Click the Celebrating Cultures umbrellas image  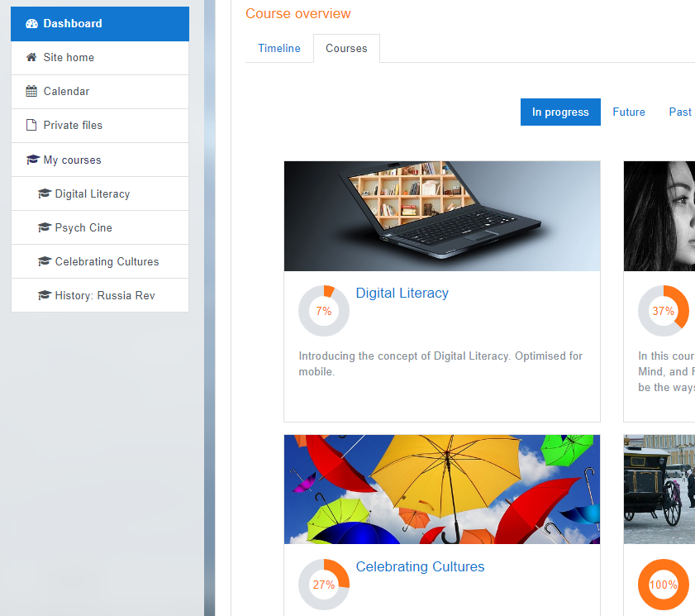442,489
